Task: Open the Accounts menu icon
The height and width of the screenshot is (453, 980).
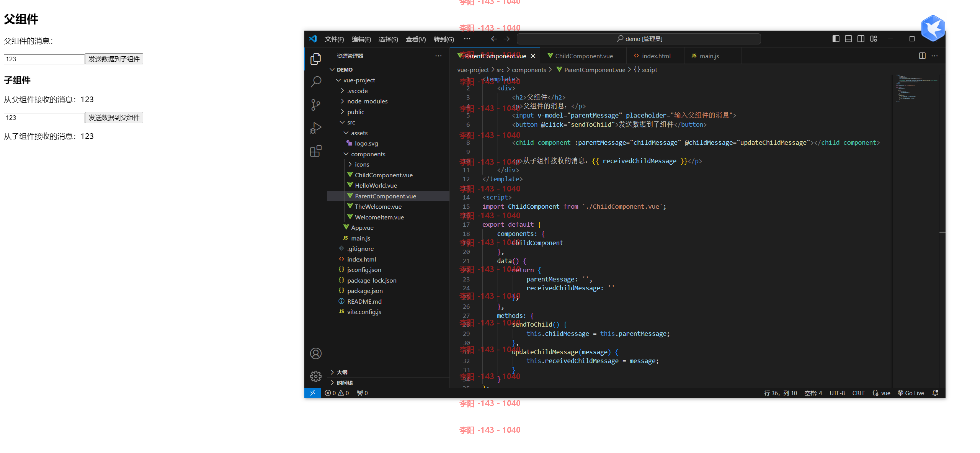Action: [315, 353]
